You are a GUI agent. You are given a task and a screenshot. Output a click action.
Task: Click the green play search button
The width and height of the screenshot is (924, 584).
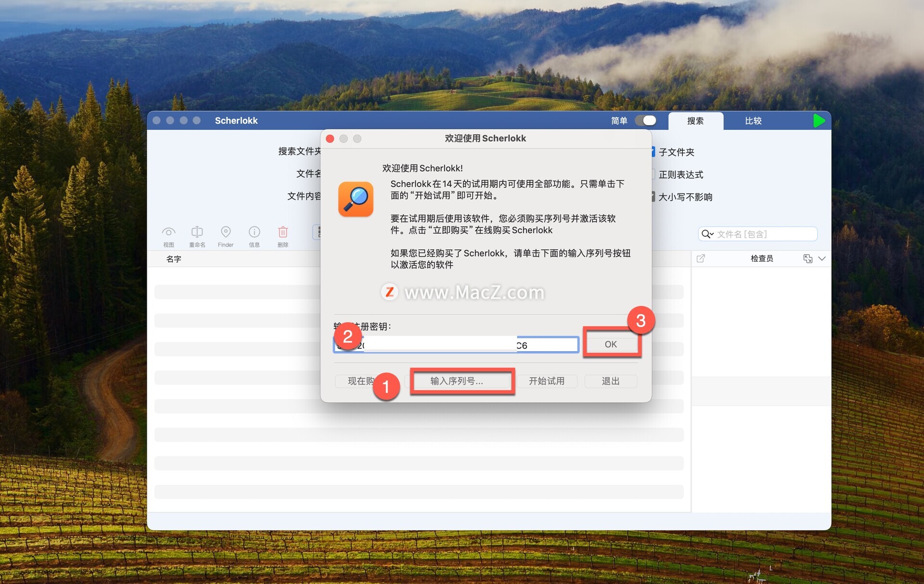819,121
